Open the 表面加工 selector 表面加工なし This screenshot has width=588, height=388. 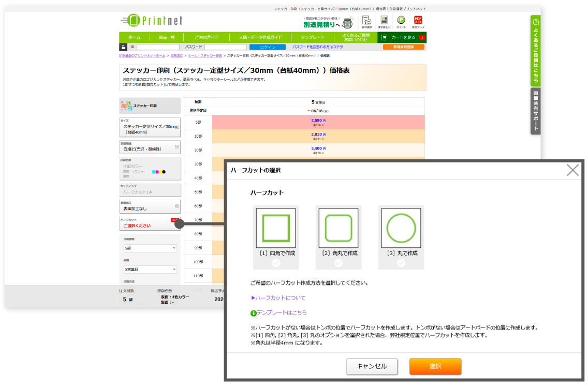150,206
